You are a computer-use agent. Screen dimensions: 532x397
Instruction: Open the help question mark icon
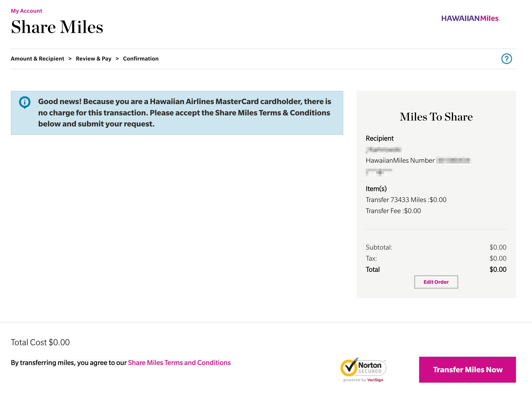pos(507,58)
